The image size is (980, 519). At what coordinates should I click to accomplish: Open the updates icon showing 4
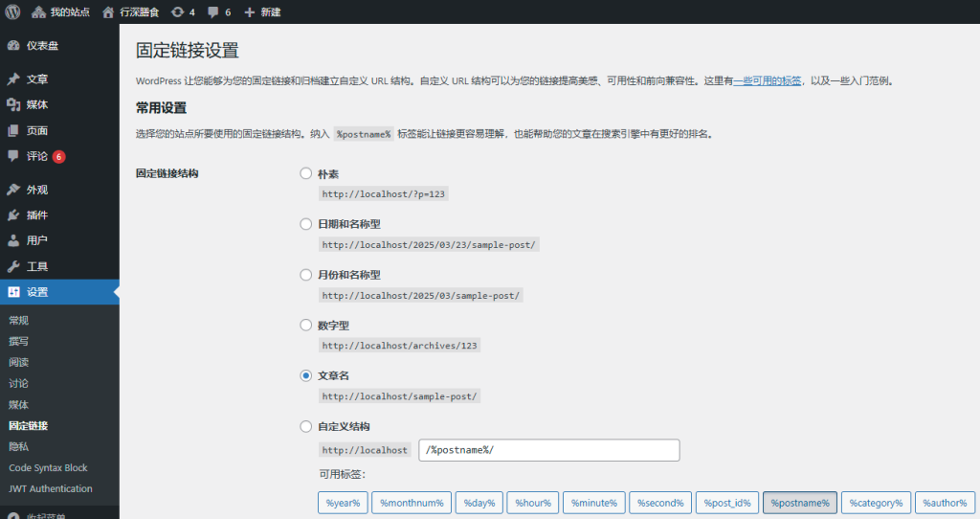coord(177,11)
